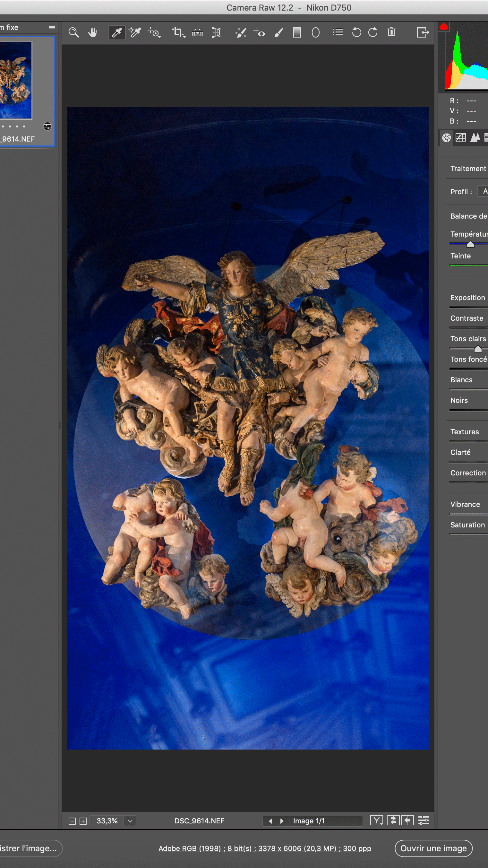The image size is (488, 868).
Task: Click the 33,3% zoom level field
Action: pyautogui.click(x=107, y=821)
